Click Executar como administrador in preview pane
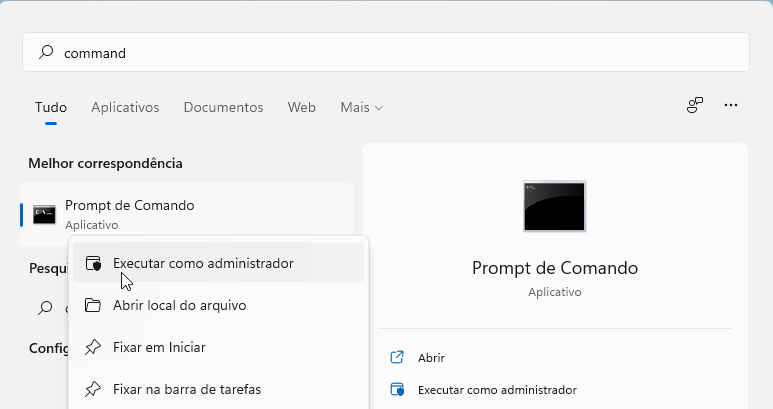773x409 pixels. click(x=497, y=390)
